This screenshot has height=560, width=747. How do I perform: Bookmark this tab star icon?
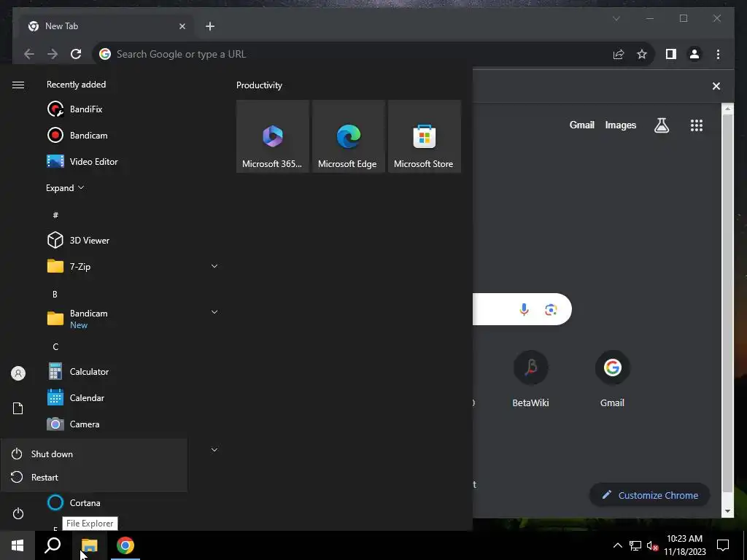[x=642, y=54]
